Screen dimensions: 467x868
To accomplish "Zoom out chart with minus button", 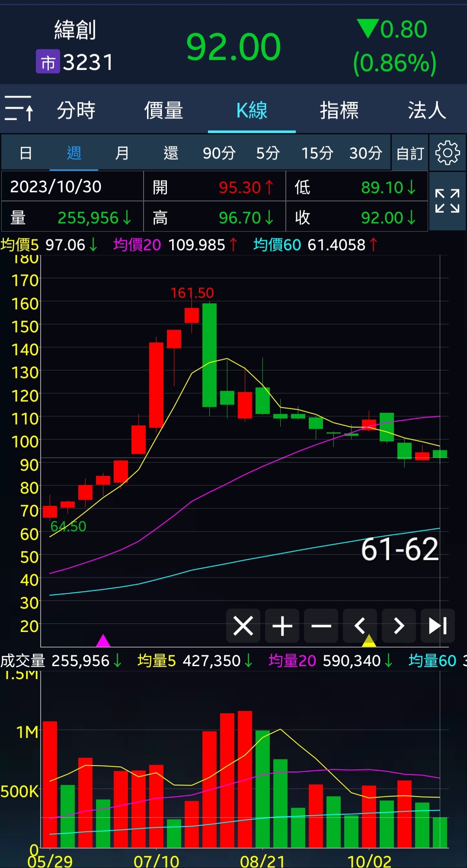I will point(321,625).
